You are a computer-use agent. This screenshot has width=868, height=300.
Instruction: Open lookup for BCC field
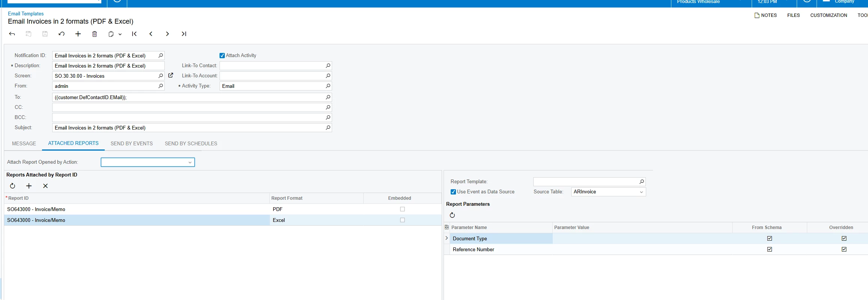328,118
